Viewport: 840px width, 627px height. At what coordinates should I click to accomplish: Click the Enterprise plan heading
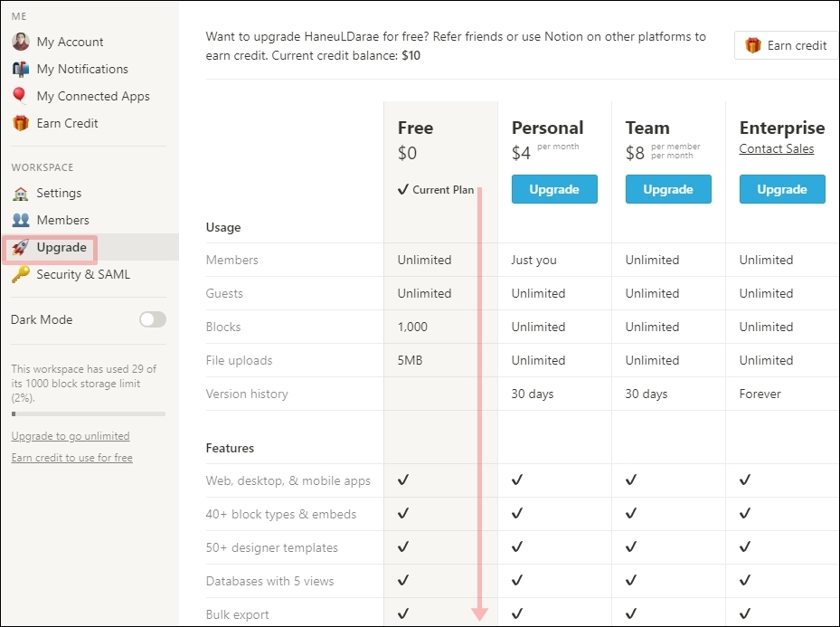point(781,128)
